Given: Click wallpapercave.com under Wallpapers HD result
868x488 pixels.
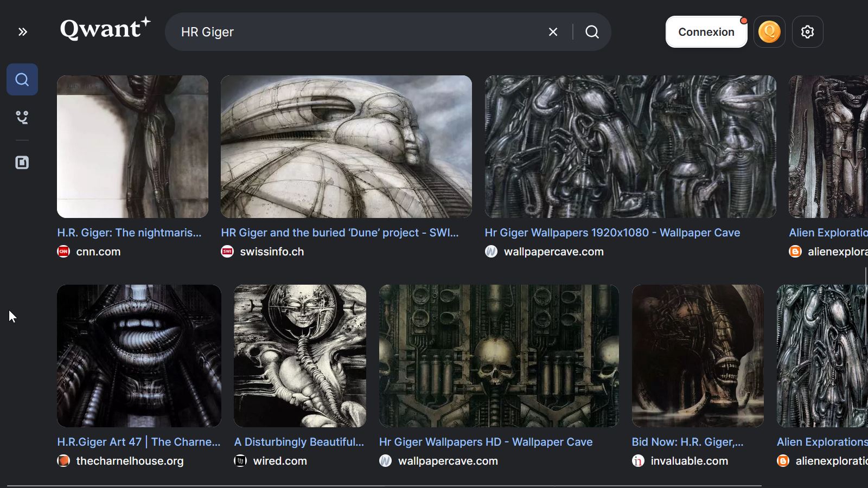Looking at the screenshot, I should (x=448, y=461).
